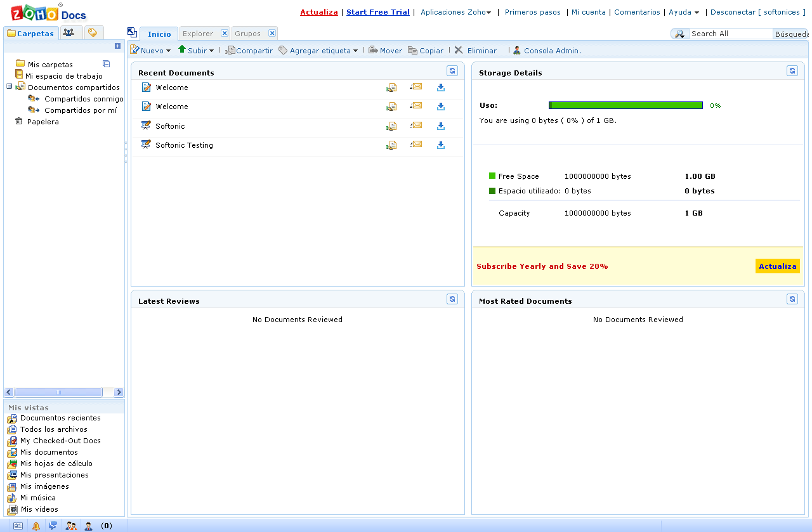
Task: Open the Nuevo dropdown menu
Action: pos(151,50)
